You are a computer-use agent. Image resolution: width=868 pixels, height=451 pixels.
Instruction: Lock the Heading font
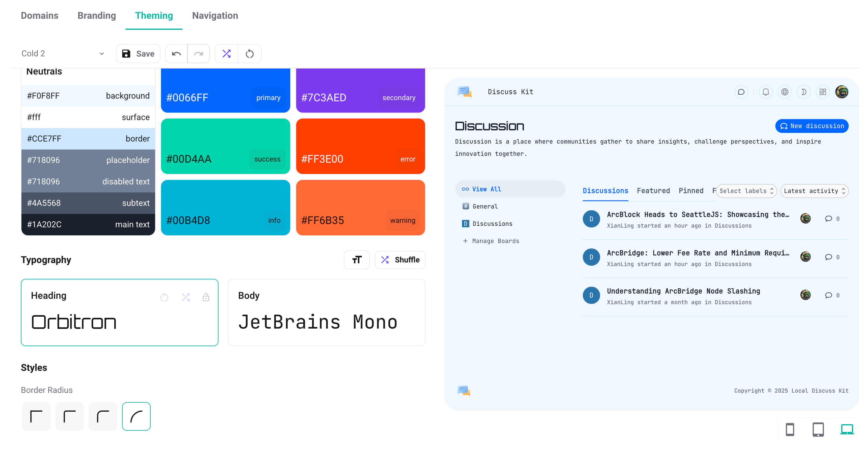point(206,297)
